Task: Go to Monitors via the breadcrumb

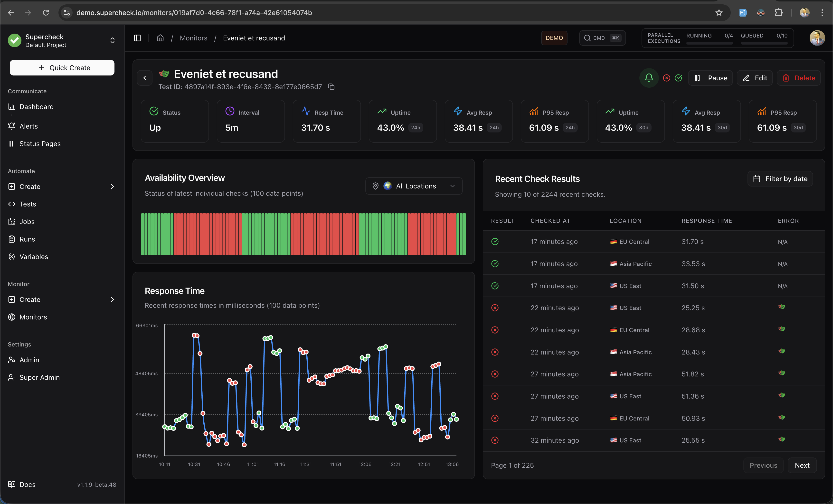Action: pos(193,38)
